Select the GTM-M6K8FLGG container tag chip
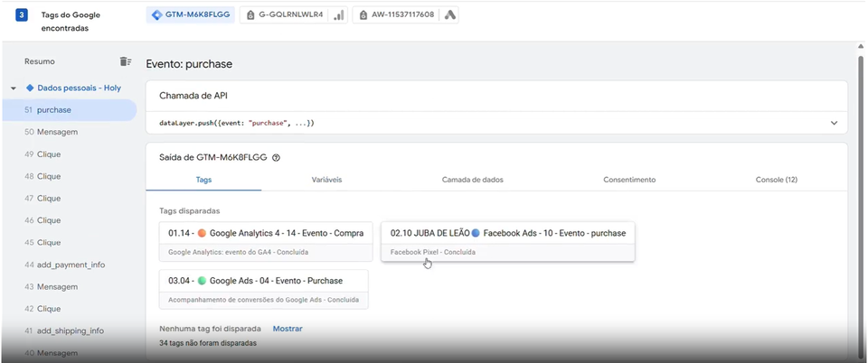Image resolution: width=868 pixels, height=363 pixels. point(191,15)
